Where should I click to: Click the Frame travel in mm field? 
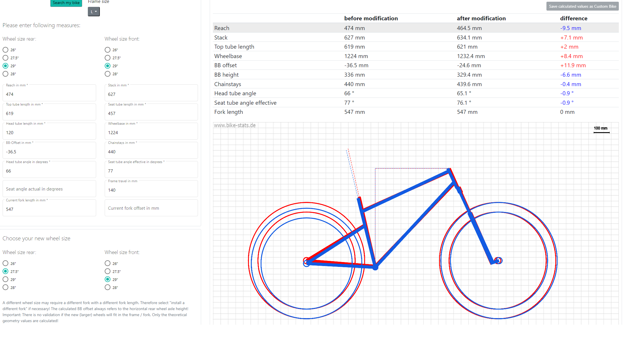(151, 189)
